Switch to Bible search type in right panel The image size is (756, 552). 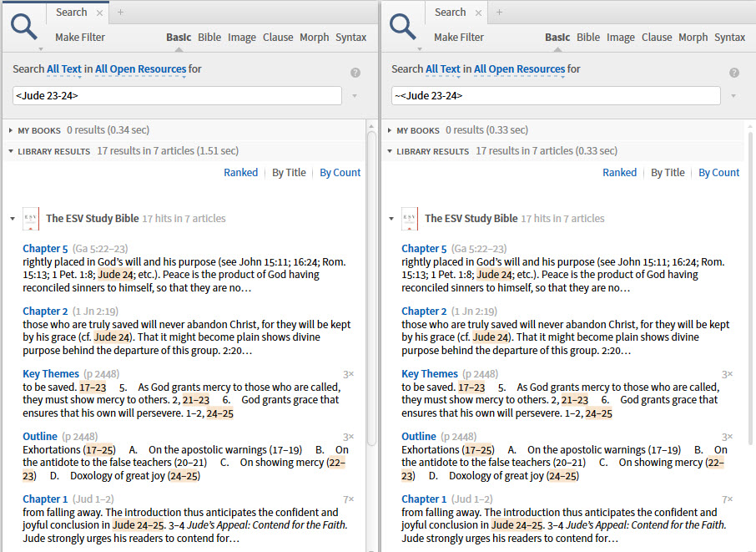pyautogui.click(x=588, y=37)
